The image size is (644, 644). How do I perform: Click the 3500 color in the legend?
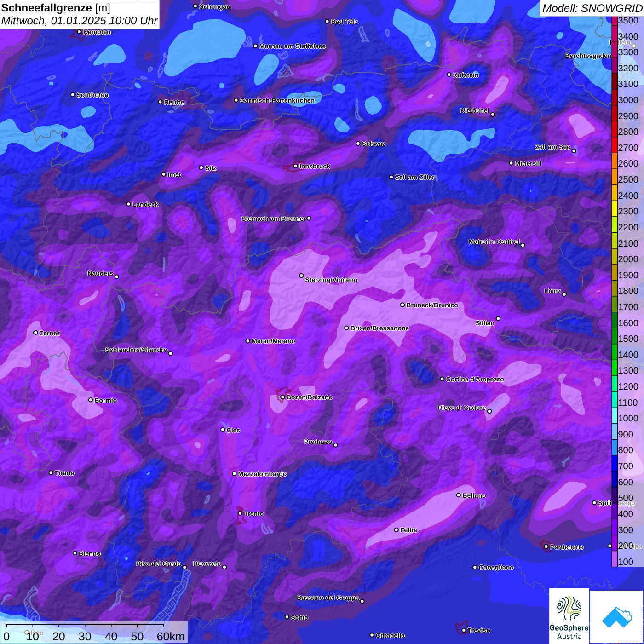click(x=615, y=21)
